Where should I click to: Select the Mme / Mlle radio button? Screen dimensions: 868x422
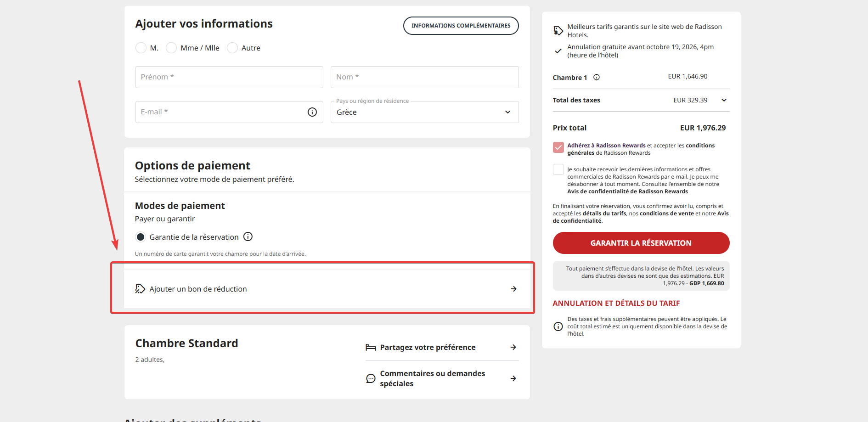[171, 48]
